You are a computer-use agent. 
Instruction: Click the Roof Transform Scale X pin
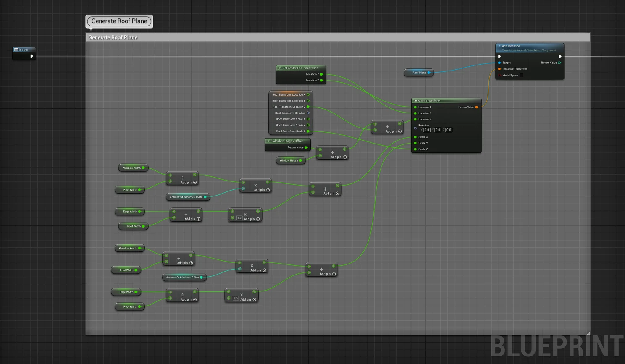click(308, 119)
